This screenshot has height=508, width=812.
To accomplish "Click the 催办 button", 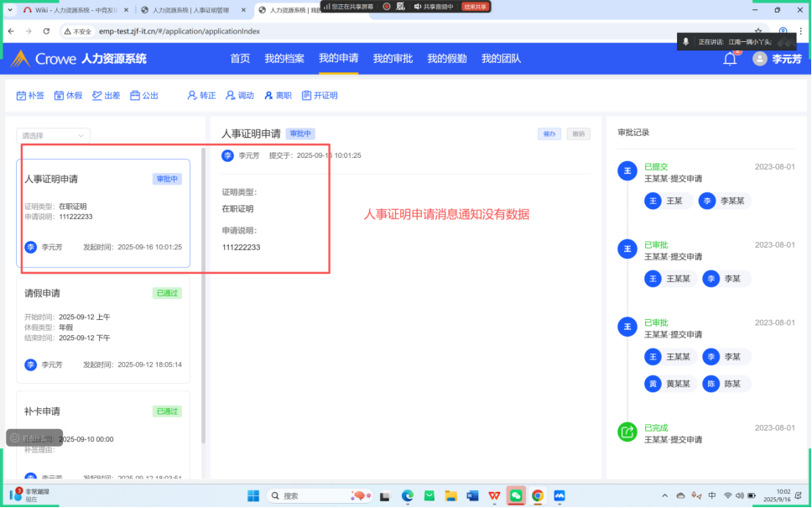I will click(x=549, y=134).
